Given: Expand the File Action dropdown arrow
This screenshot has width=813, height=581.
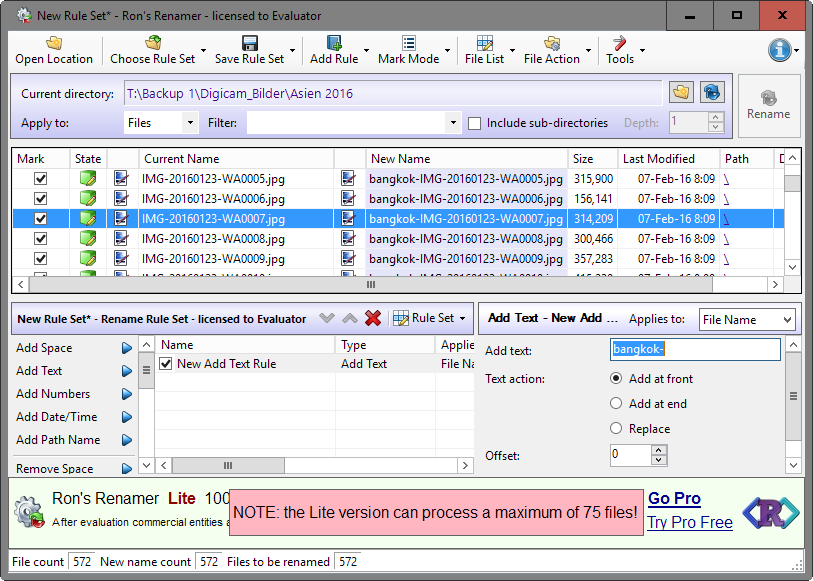Looking at the screenshot, I should click(588, 50).
